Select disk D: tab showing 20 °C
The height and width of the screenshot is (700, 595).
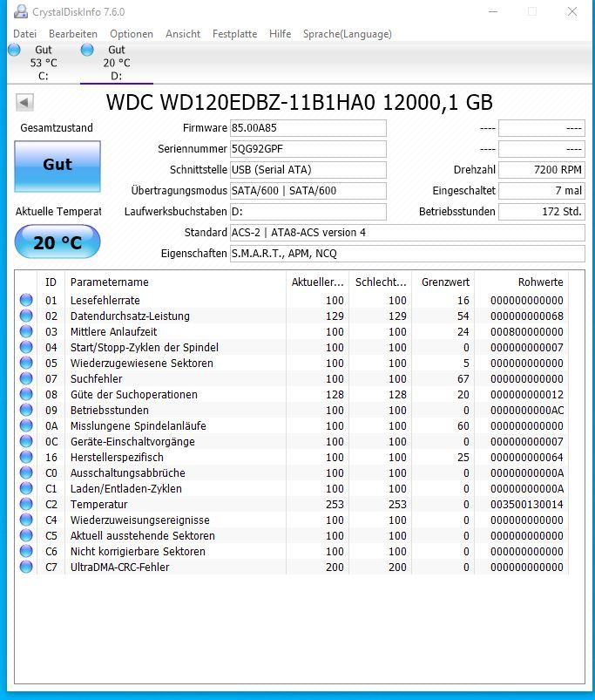coord(117,63)
